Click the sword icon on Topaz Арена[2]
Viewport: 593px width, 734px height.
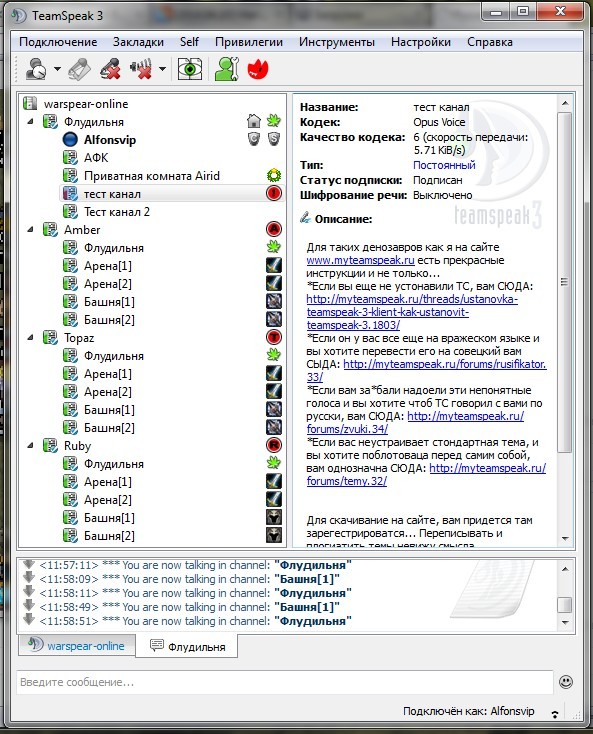click(x=274, y=391)
